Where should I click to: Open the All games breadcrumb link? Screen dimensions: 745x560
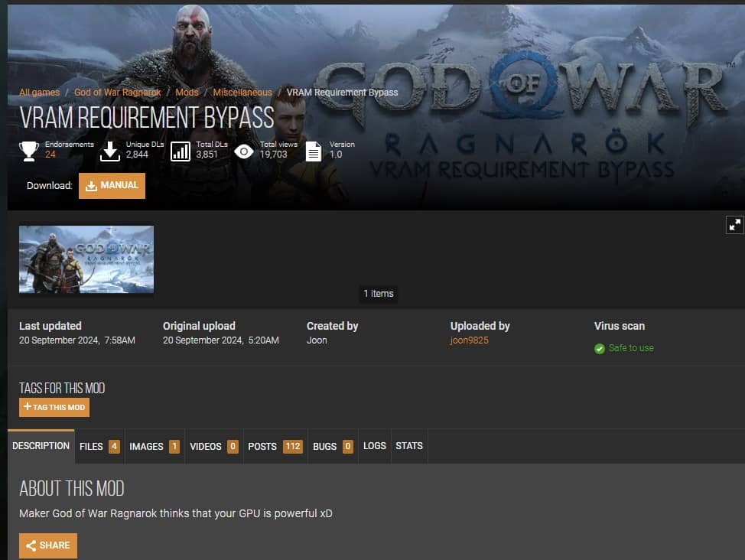[x=40, y=93]
